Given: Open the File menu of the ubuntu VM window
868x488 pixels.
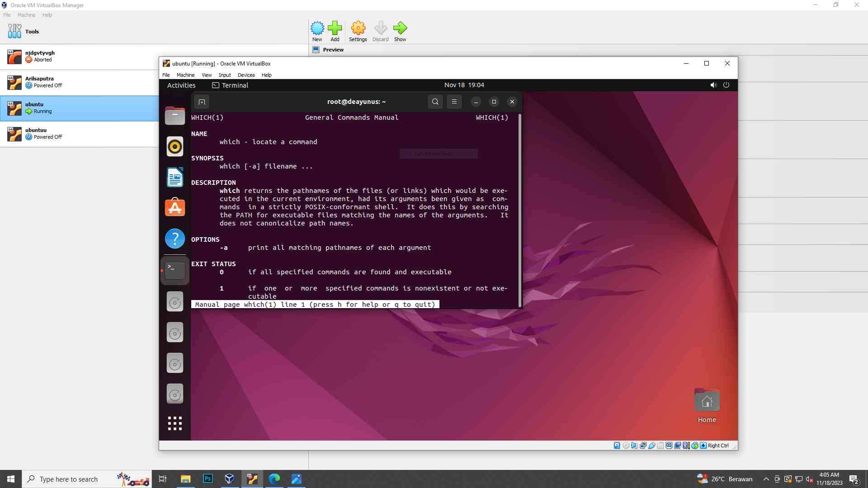Looking at the screenshot, I should pos(166,75).
